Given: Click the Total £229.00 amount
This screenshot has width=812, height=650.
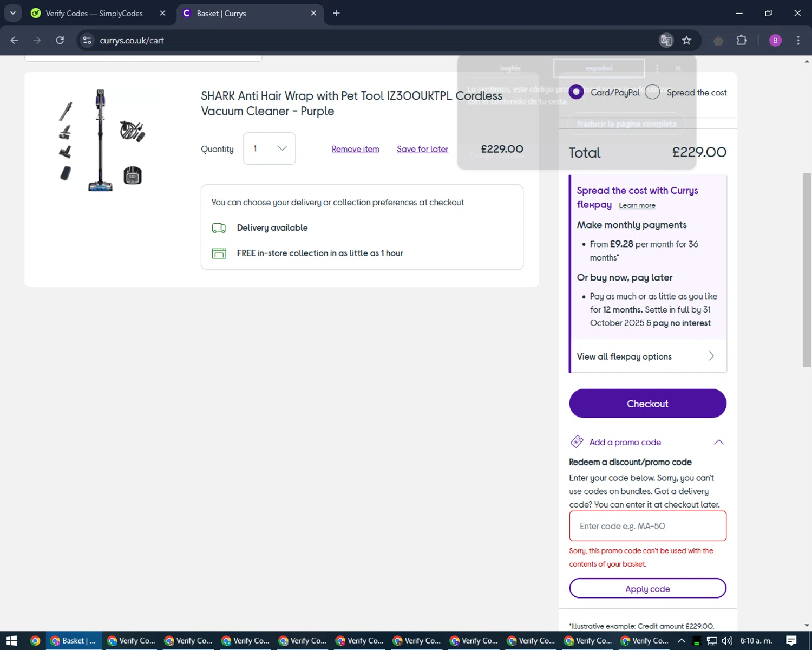Looking at the screenshot, I should (699, 152).
